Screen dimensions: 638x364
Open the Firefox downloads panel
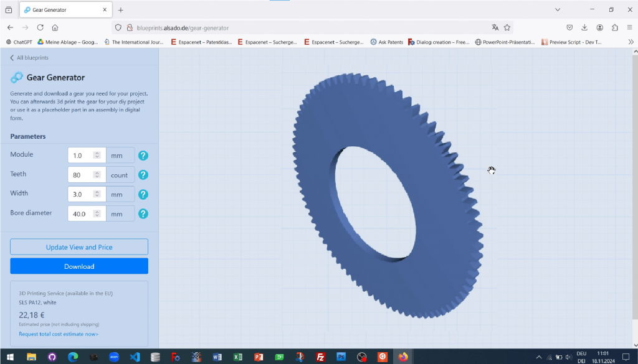pos(584,27)
